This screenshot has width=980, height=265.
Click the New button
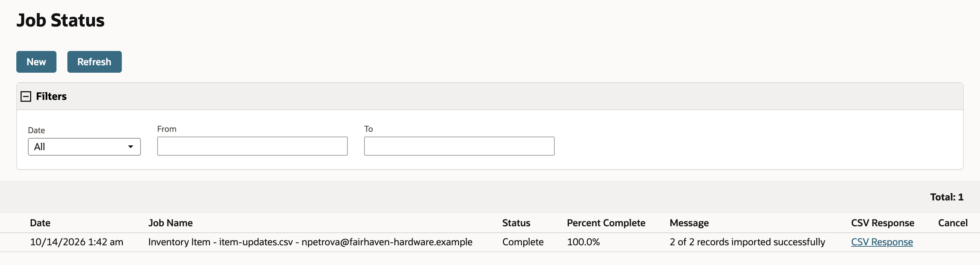pos(36,62)
